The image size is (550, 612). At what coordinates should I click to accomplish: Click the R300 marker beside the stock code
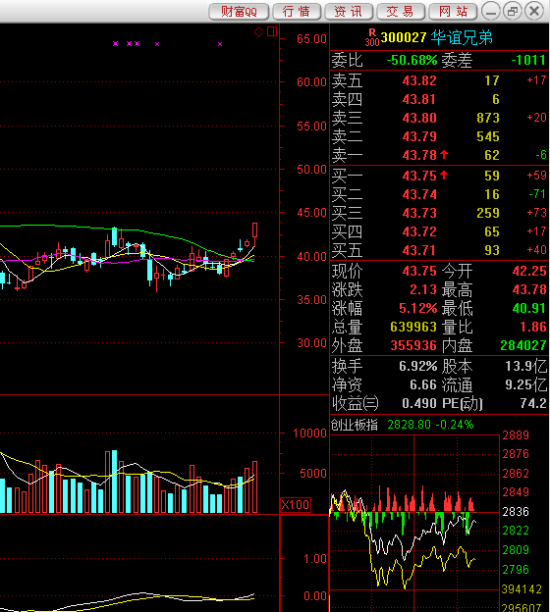click(372, 37)
